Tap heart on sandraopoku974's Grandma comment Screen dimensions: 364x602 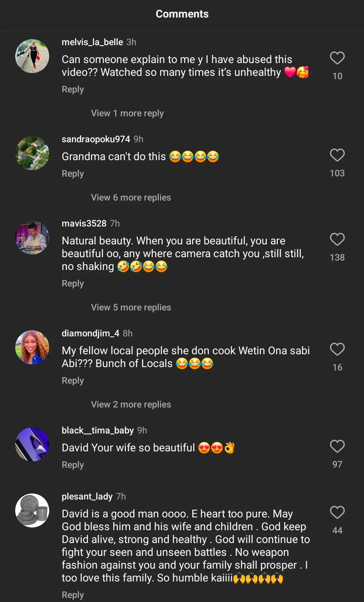click(337, 155)
